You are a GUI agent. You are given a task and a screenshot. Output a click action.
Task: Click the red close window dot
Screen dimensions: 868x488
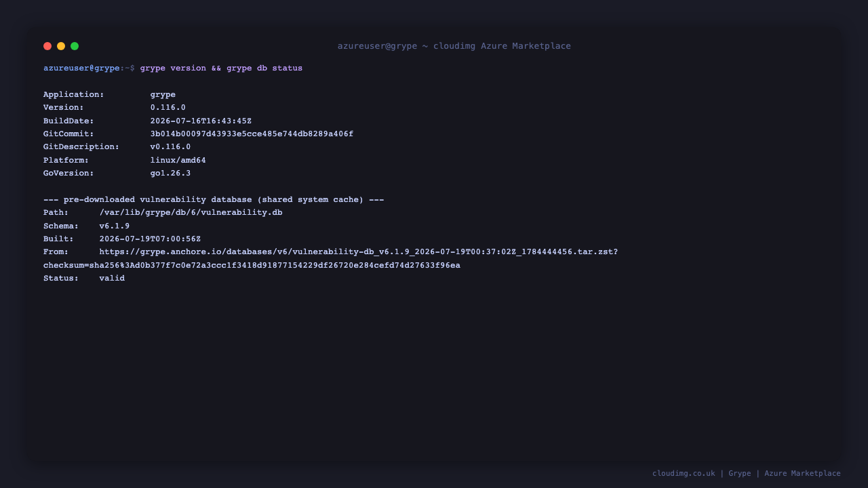[47, 46]
